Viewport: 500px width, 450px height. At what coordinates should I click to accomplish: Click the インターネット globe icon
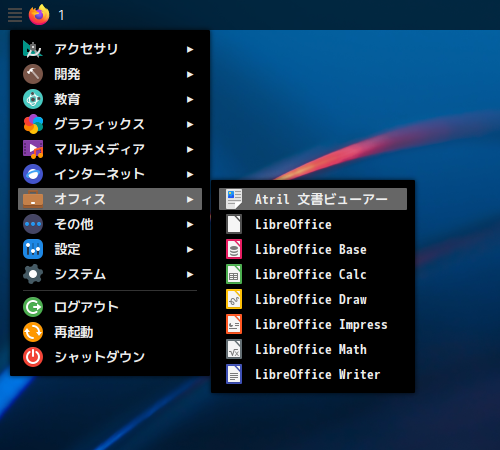click(x=33, y=174)
